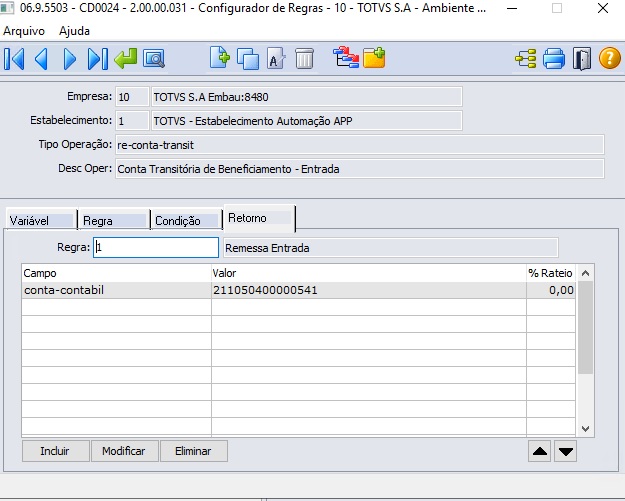Modify record document-A icon
Image resolution: width=625 pixels, height=501 pixels.
click(x=276, y=59)
